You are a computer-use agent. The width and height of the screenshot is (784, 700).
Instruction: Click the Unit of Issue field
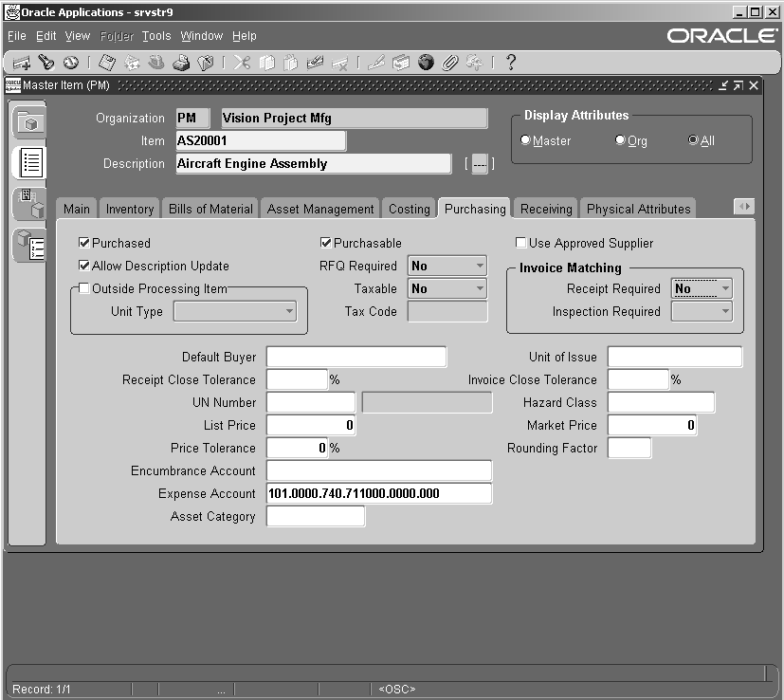click(674, 357)
